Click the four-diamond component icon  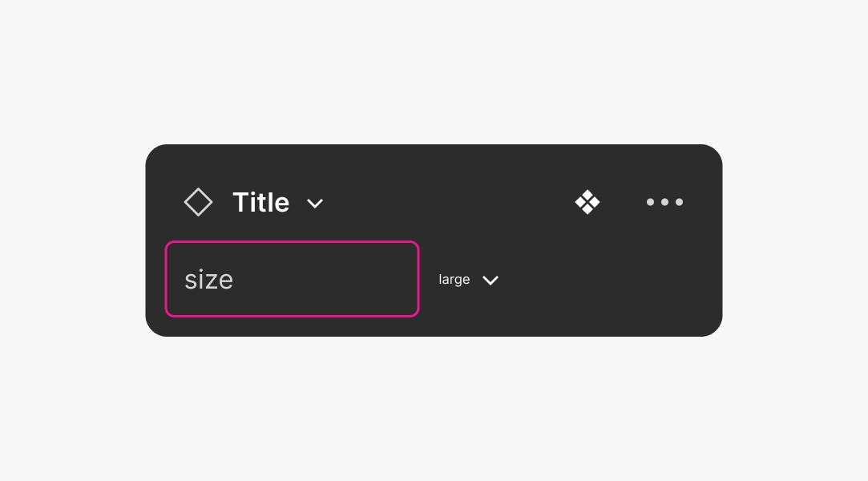point(587,202)
